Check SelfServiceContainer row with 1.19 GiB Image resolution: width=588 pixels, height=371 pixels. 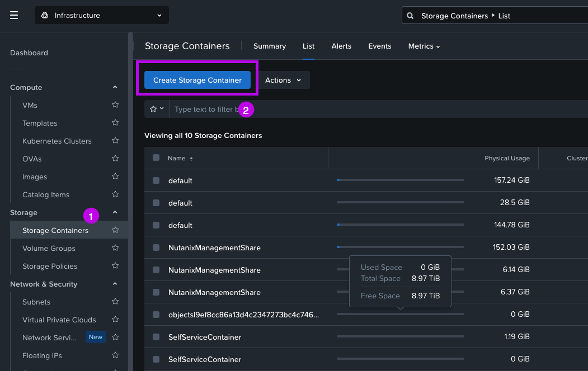pos(156,337)
